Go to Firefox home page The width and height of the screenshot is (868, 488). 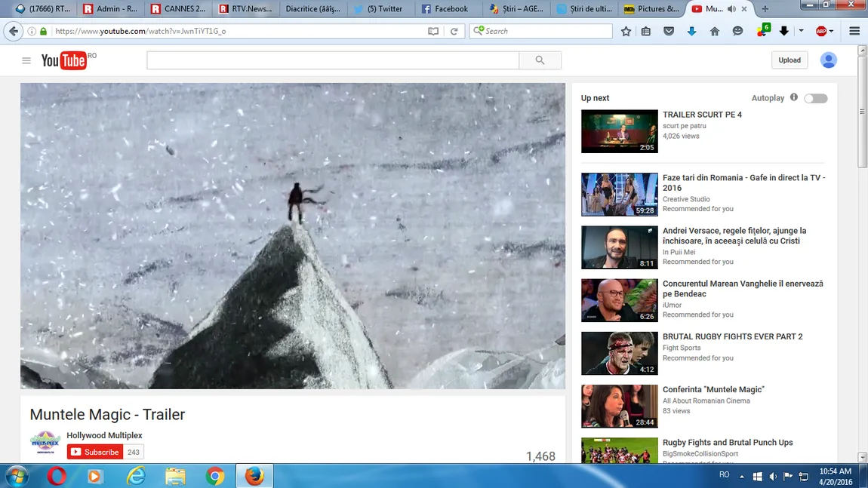(x=715, y=31)
